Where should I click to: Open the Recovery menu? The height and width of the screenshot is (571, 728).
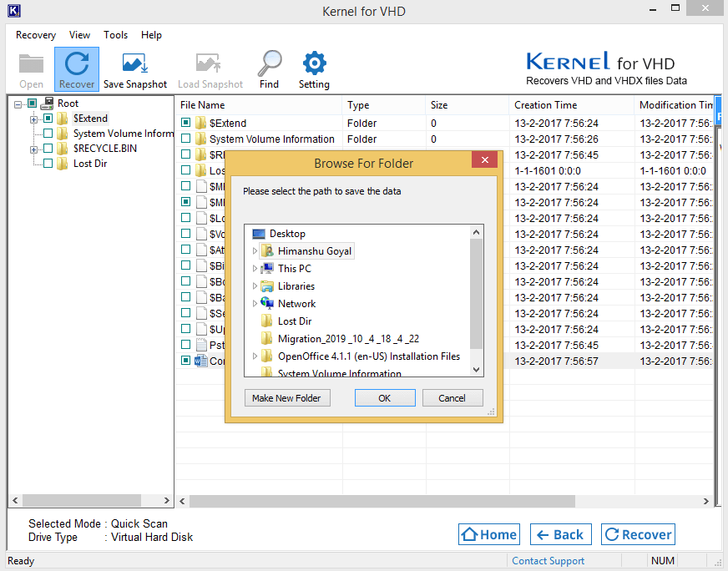[36, 35]
